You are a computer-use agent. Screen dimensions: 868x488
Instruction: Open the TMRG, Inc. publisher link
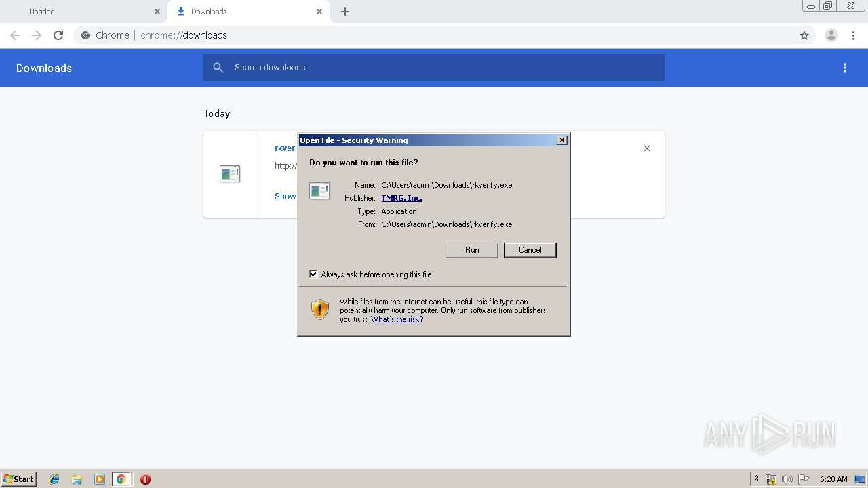[401, 198]
